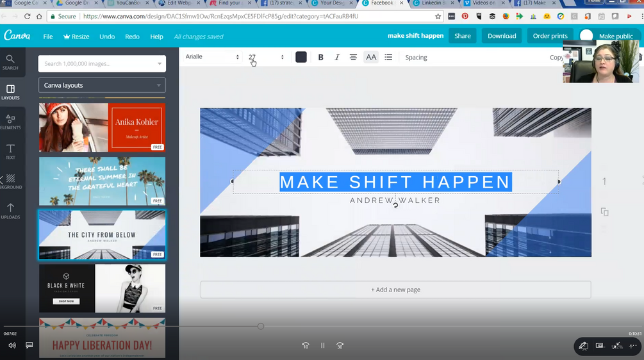Expand the search field dropdown arrow
This screenshot has width=644, height=360.
coord(160,63)
